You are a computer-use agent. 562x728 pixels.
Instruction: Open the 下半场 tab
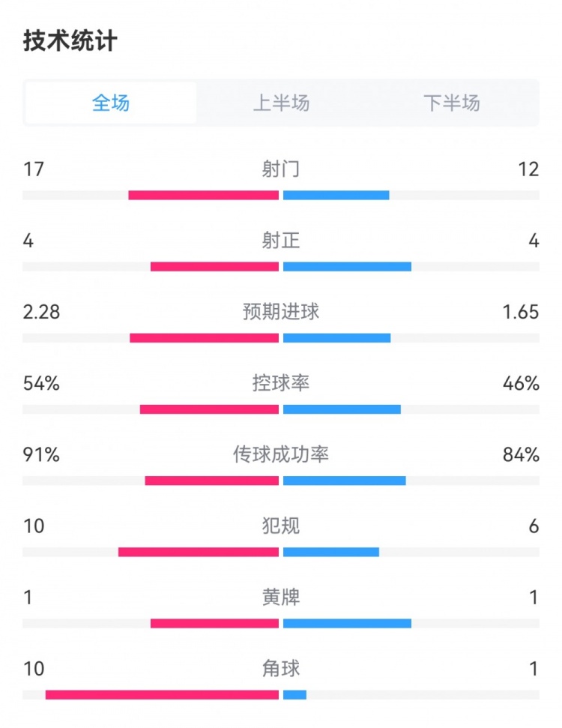coord(451,103)
